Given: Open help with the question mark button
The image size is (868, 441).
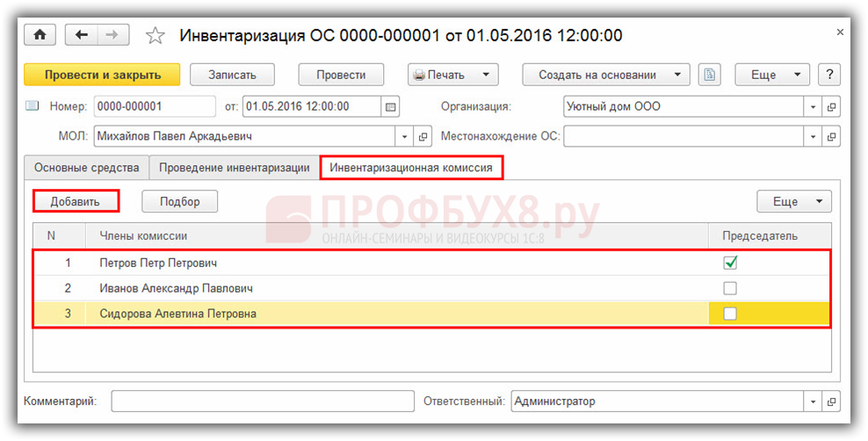Looking at the screenshot, I should pos(828,75).
